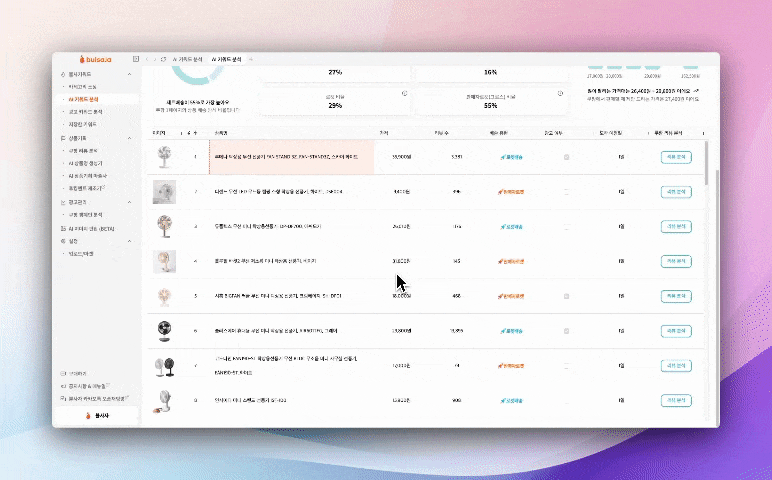Click the 16% value card
This screenshot has height=480, width=772.
tap(490, 73)
